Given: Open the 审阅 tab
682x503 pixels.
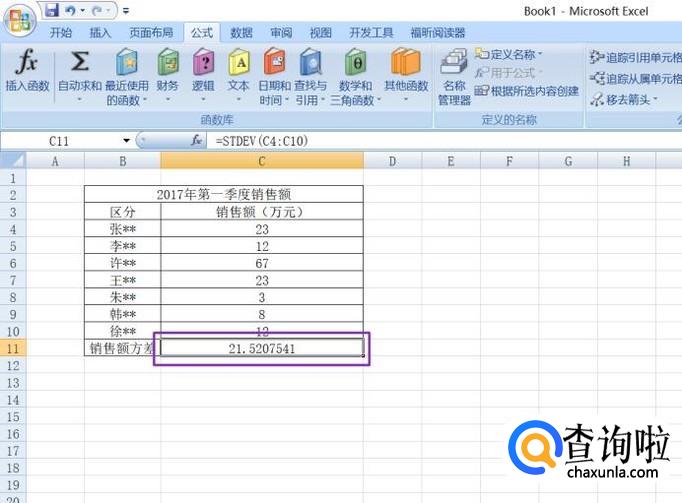Looking at the screenshot, I should coord(281,33).
